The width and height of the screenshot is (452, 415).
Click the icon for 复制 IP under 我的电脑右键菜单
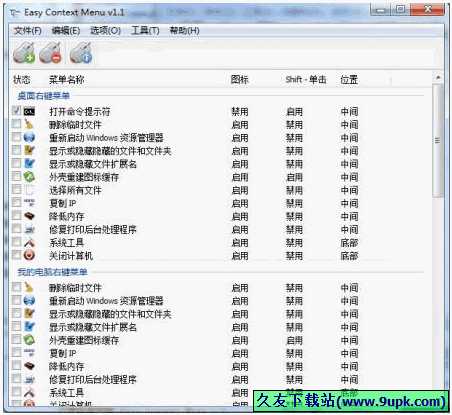[x=29, y=353]
